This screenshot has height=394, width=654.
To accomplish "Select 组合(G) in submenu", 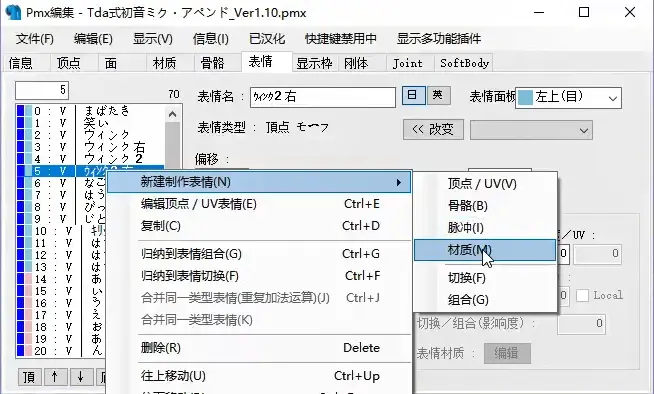I will tap(485, 300).
